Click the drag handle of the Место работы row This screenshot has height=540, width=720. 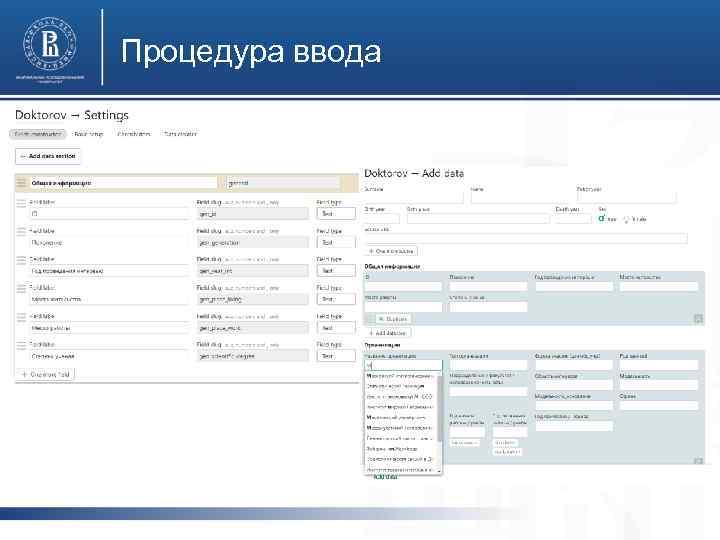point(21,317)
